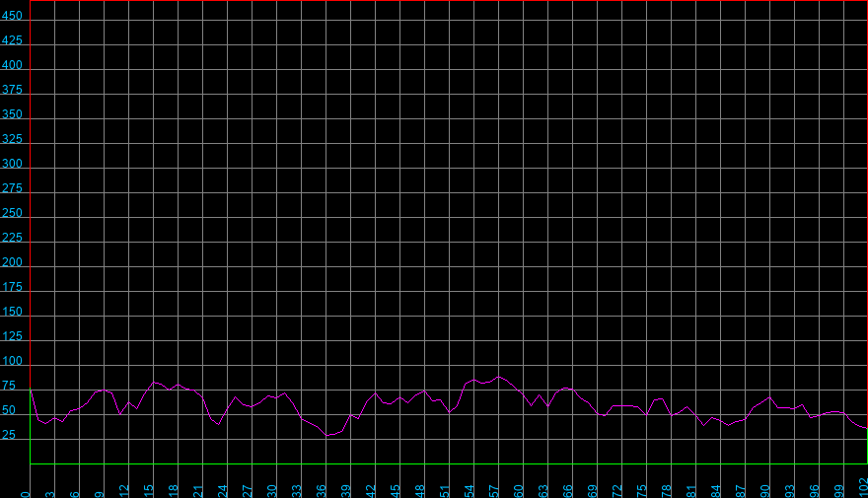The image size is (868, 498).
Task: Click the 50 vertical axis label
Action: click(8, 410)
